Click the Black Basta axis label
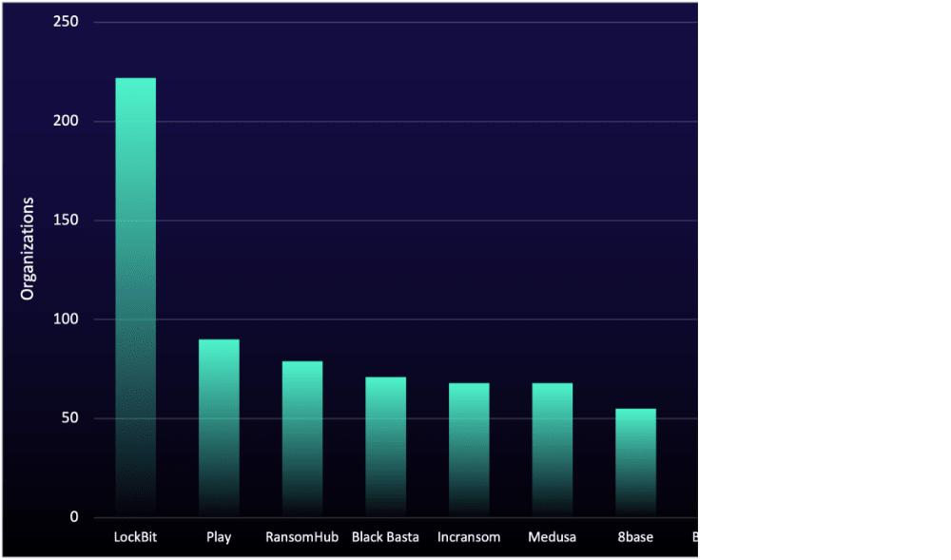Screen dimensions: 951x560 click(386, 537)
